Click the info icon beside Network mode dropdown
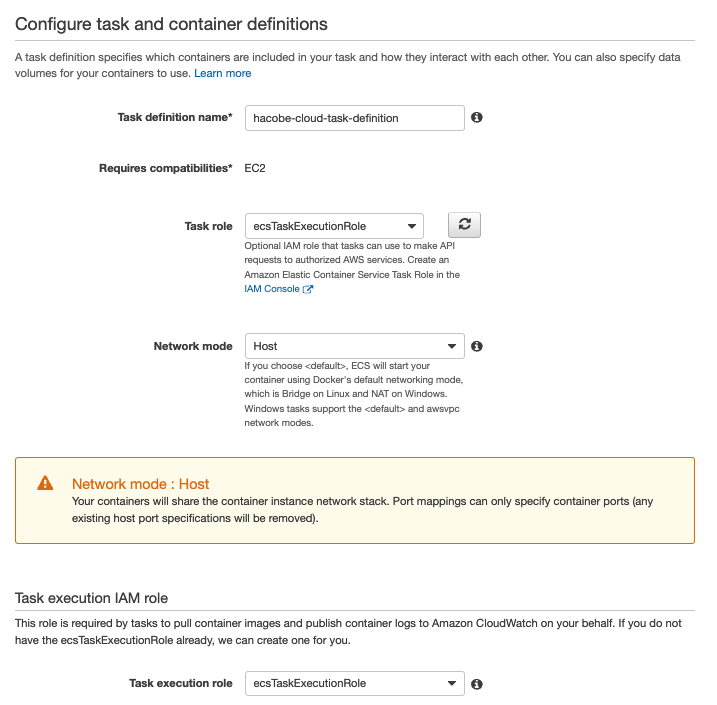The image size is (717, 705). pos(477,346)
